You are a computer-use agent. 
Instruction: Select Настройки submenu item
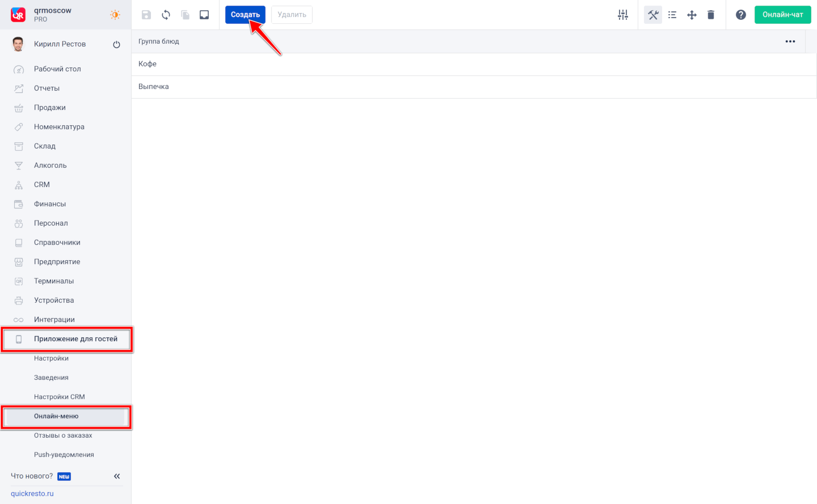(51, 358)
